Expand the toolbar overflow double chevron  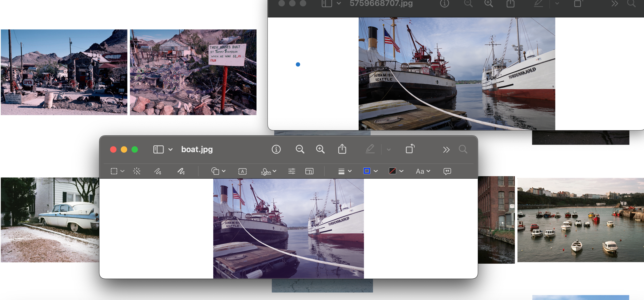446,149
